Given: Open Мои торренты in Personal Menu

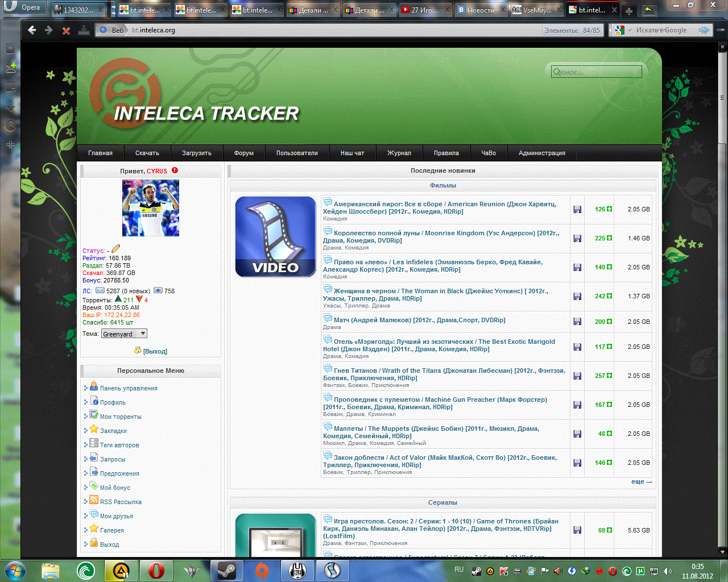Looking at the screenshot, I should [x=121, y=417].
